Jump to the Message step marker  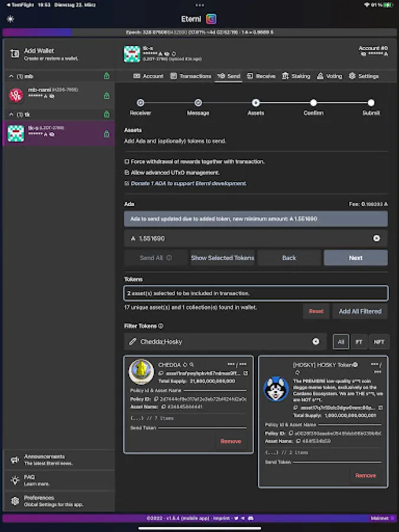click(x=198, y=102)
